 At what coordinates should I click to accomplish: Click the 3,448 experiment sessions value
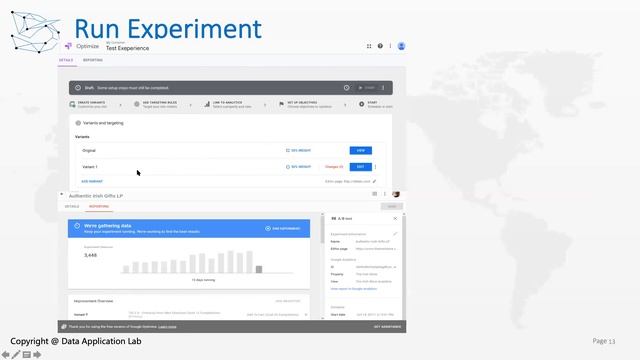(x=91, y=255)
